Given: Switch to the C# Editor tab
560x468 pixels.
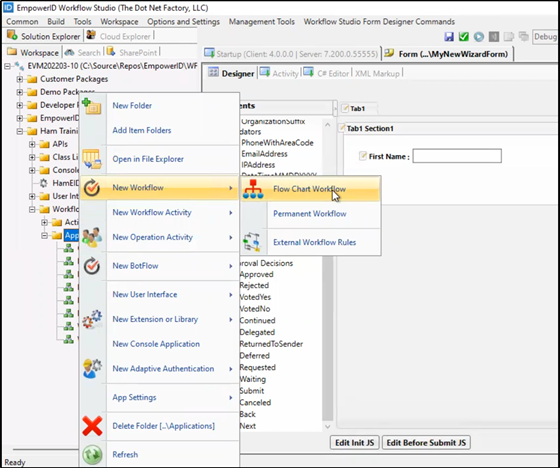Looking at the screenshot, I should point(326,74).
